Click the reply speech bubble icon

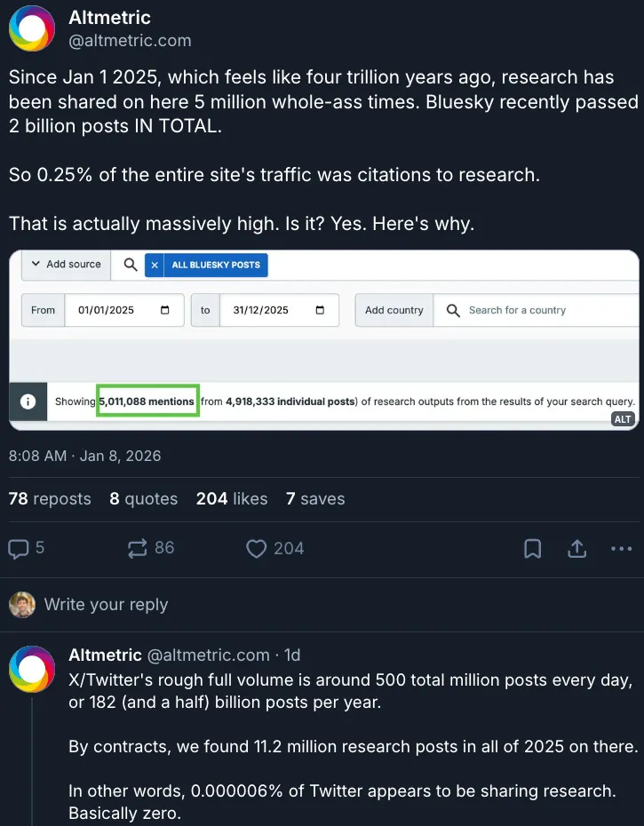(20, 549)
